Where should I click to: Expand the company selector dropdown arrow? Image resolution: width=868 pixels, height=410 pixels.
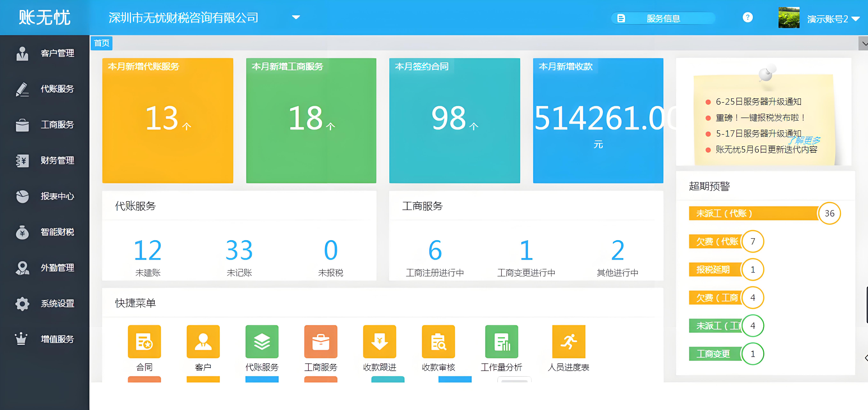296,18
